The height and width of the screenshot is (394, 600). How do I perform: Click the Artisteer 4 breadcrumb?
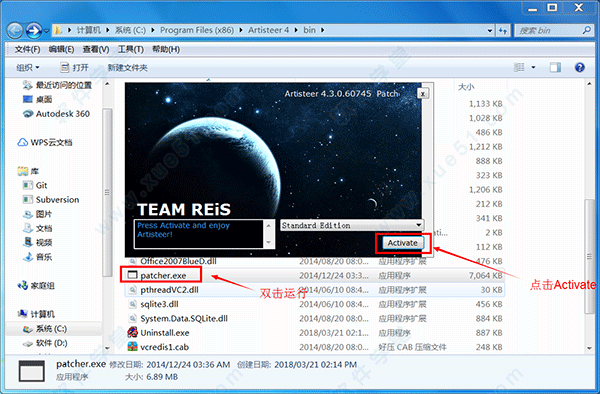pyautogui.click(x=268, y=30)
